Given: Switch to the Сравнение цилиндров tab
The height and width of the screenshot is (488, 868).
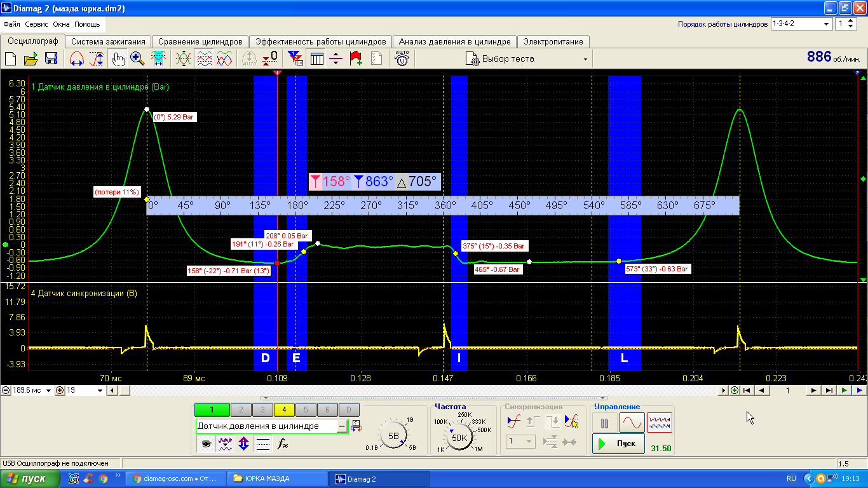Looking at the screenshot, I should [200, 41].
